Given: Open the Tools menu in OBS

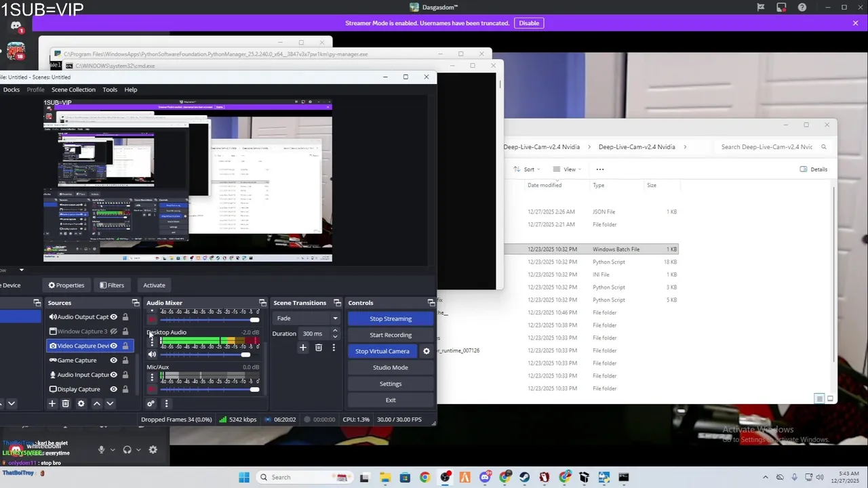Looking at the screenshot, I should click(x=110, y=89).
